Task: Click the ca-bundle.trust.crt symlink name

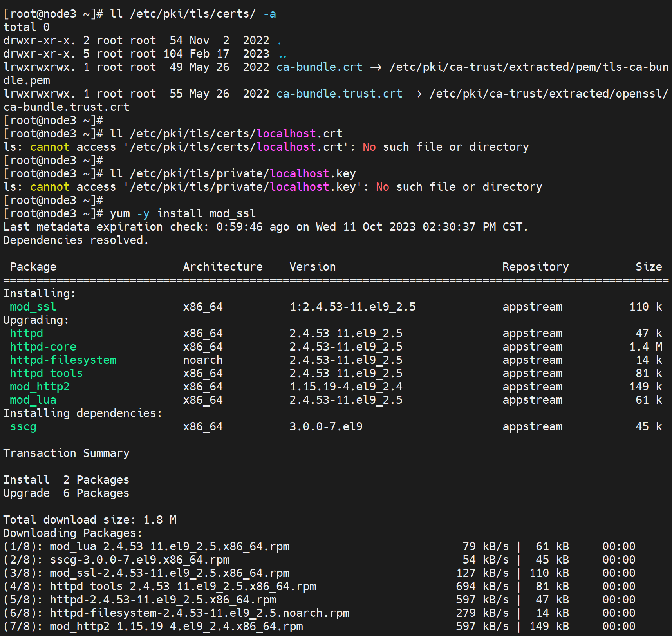Action: point(339,94)
